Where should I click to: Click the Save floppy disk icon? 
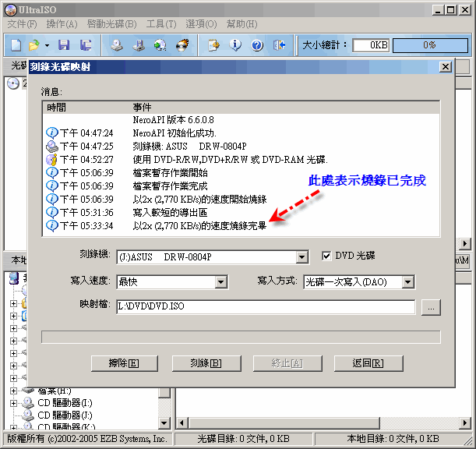tap(64, 45)
